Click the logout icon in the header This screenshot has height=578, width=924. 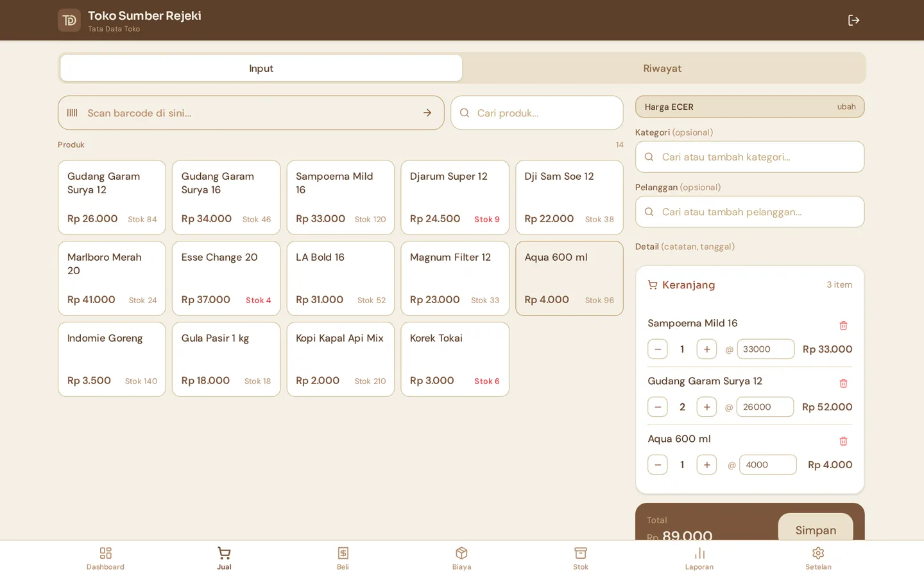click(x=853, y=21)
